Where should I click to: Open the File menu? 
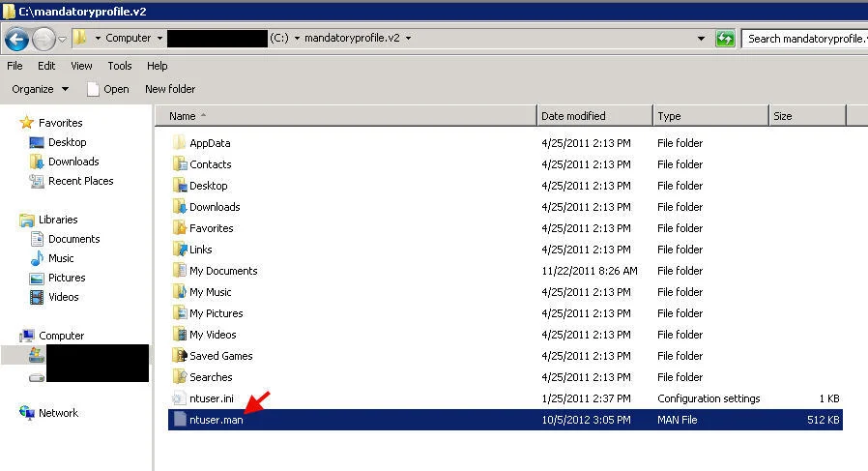coord(14,66)
